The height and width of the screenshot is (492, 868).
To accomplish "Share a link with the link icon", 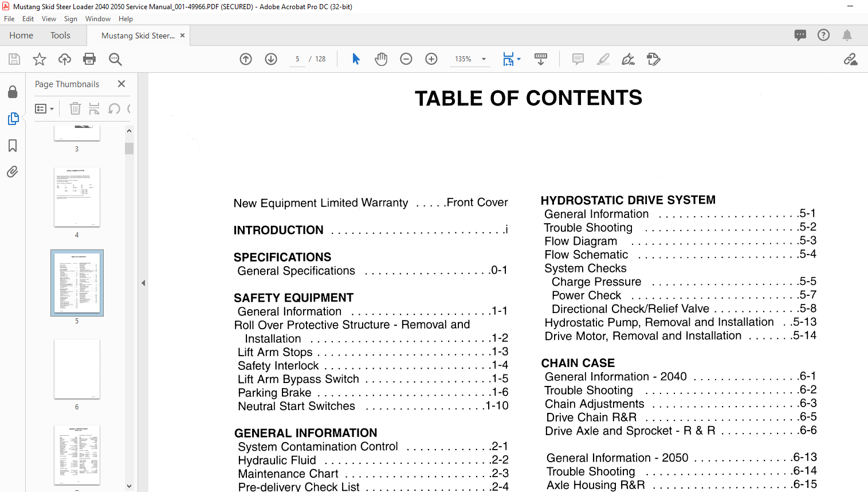I will click(x=850, y=59).
